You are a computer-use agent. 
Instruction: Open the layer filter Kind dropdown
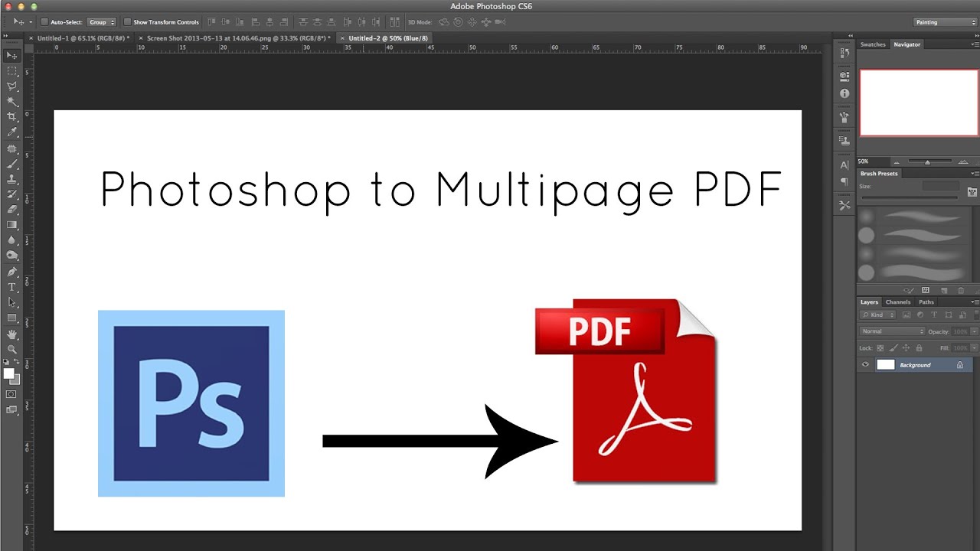(x=877, y=315)
